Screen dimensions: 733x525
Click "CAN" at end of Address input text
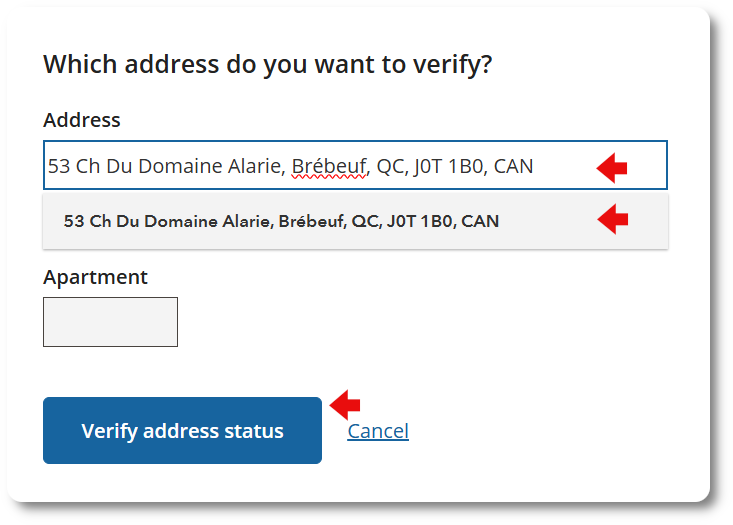[x=513, y=166]
